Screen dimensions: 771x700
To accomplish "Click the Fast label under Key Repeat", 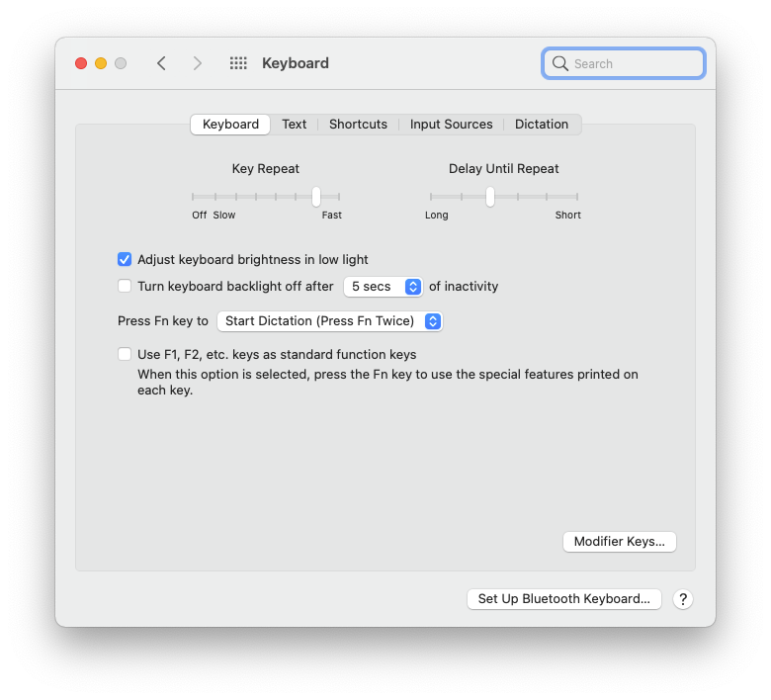I will [x=332, y=215].
